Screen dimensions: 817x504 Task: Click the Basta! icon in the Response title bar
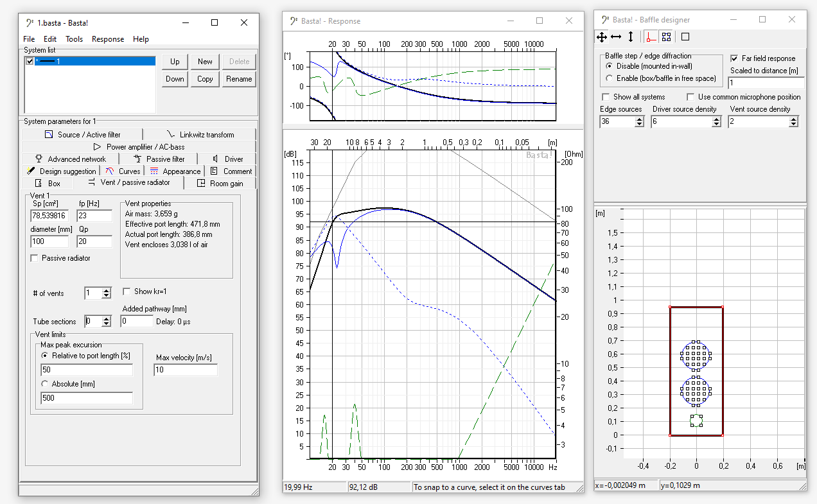click(294, 21)
